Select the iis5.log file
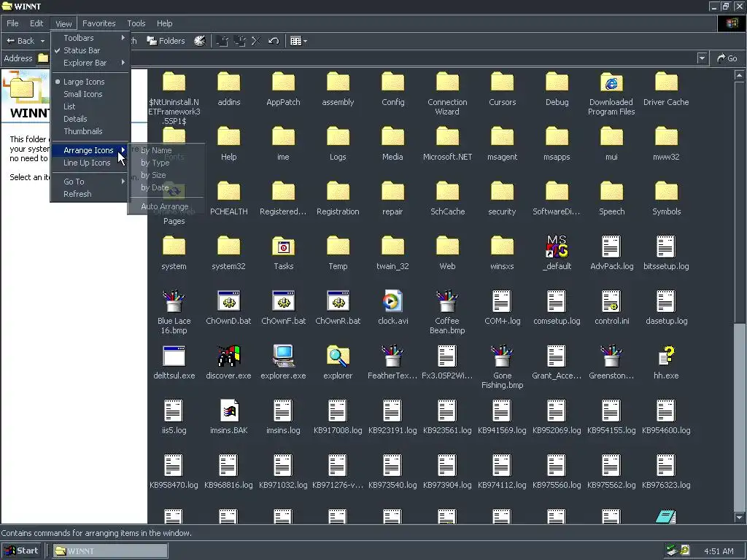This screenshot has height=560, width=747. click(x=174, y=411)
